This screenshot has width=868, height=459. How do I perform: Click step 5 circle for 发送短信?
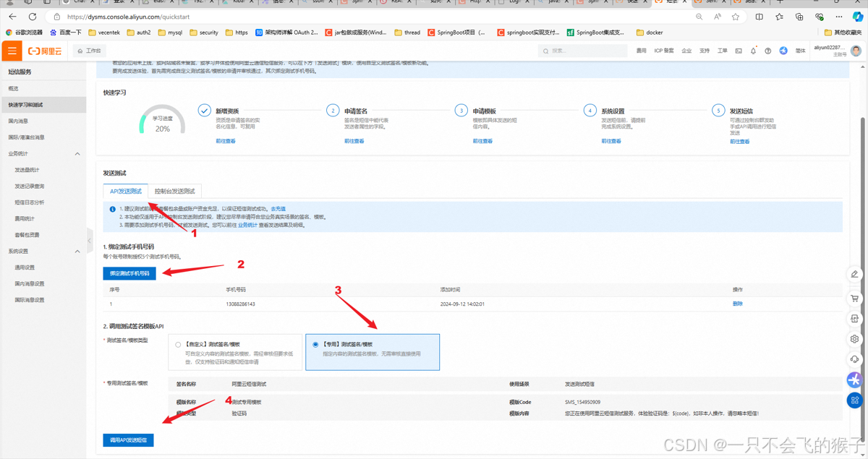(x=718, y=111)
